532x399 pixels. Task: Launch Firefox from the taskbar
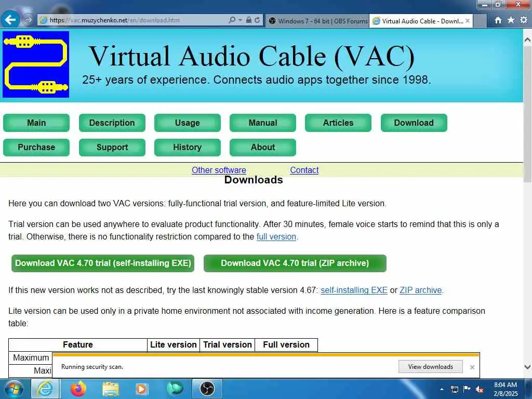[x=78, y=389]
